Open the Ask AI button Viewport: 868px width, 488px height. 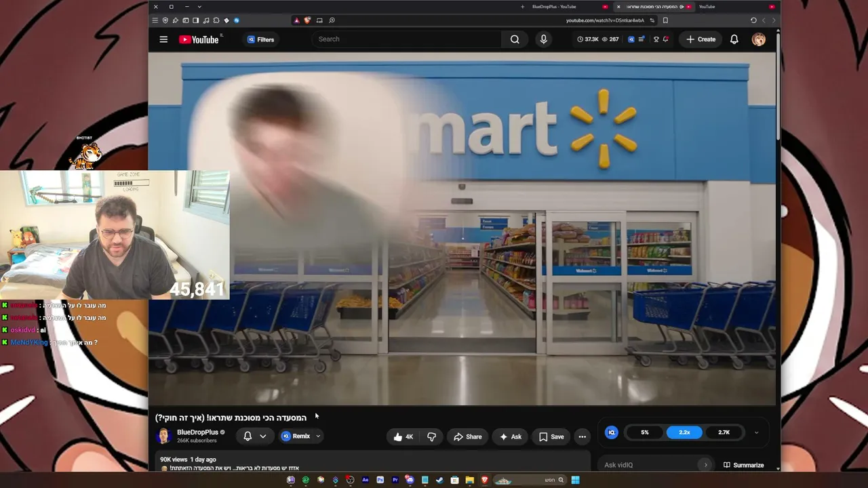510,436
